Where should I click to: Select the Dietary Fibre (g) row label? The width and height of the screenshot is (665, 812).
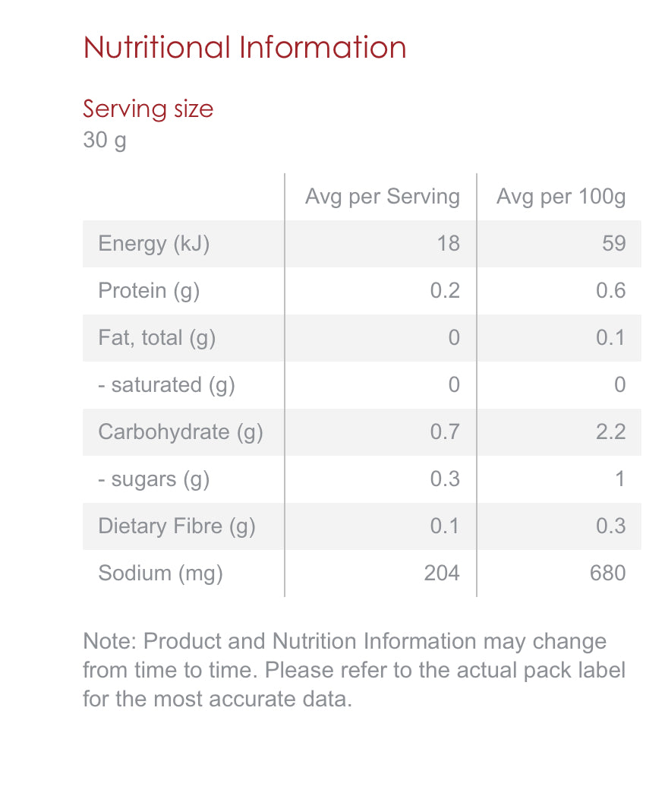(x=177, y=526)
